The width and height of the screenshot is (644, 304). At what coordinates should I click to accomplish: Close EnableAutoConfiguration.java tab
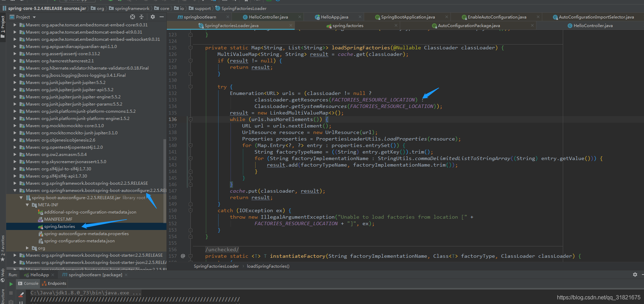[538, 17]
